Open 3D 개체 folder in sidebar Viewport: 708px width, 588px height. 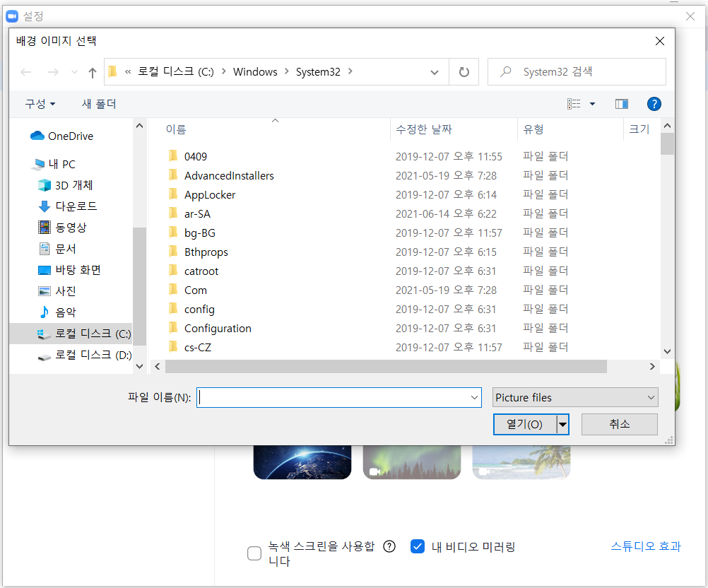click(66, 185)
